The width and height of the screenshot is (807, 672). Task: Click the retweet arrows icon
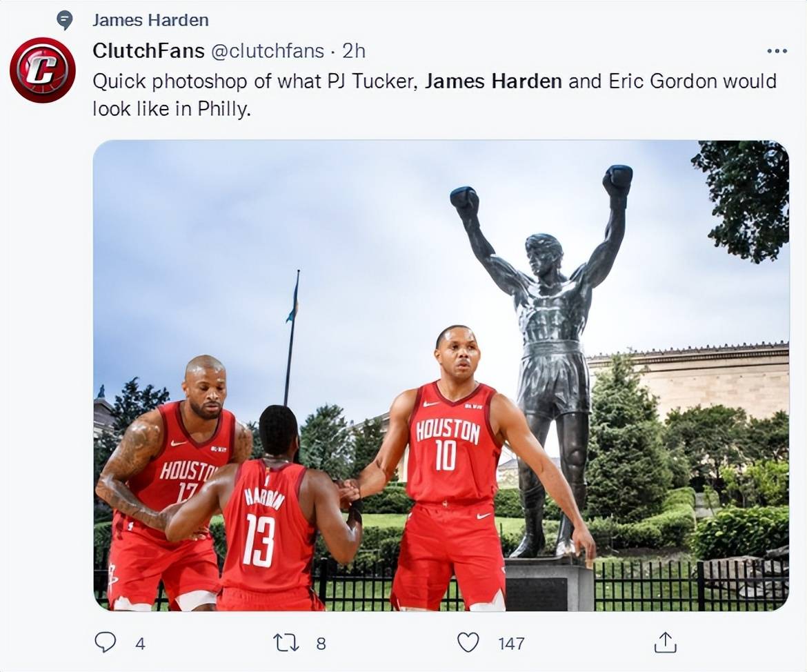pos(286,642)
